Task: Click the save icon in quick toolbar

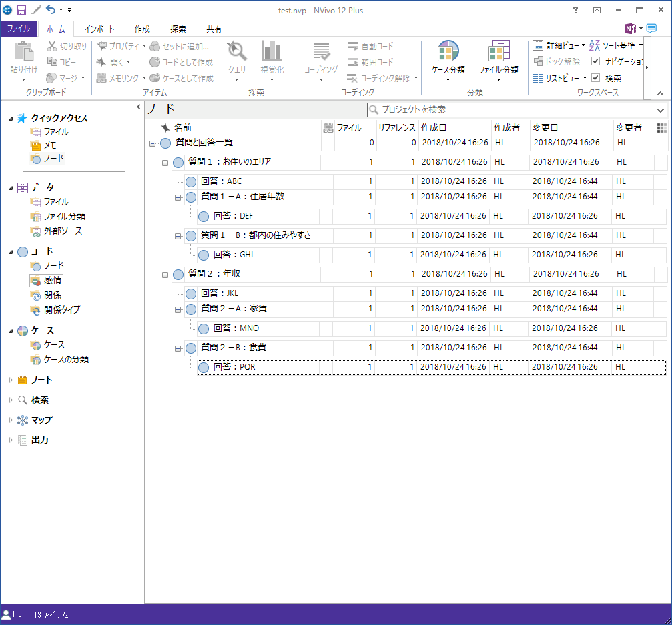Action: click(21, 10)
